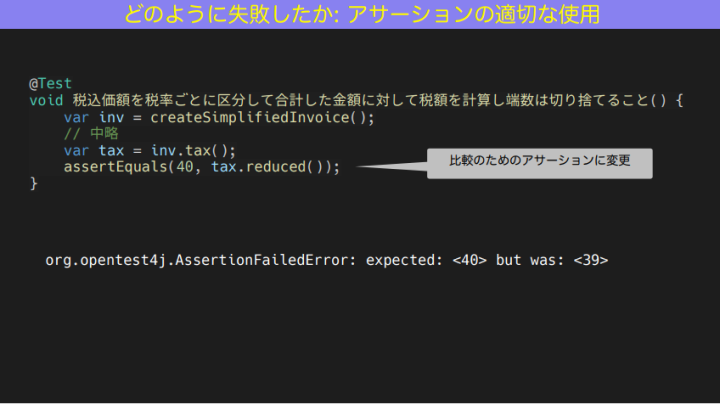
Task: Select the void keyword in method declaration
Action: [x=46, y=100]
